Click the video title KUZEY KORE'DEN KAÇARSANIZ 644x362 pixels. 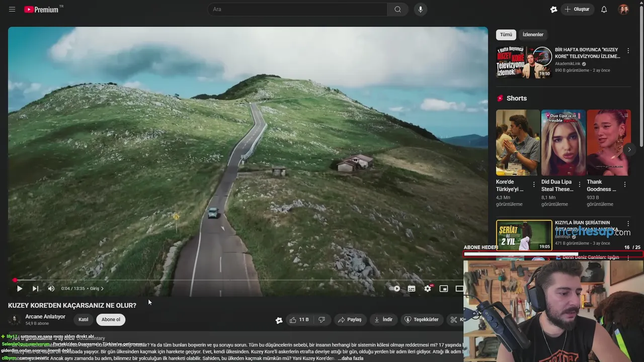[x=72, y=305]
